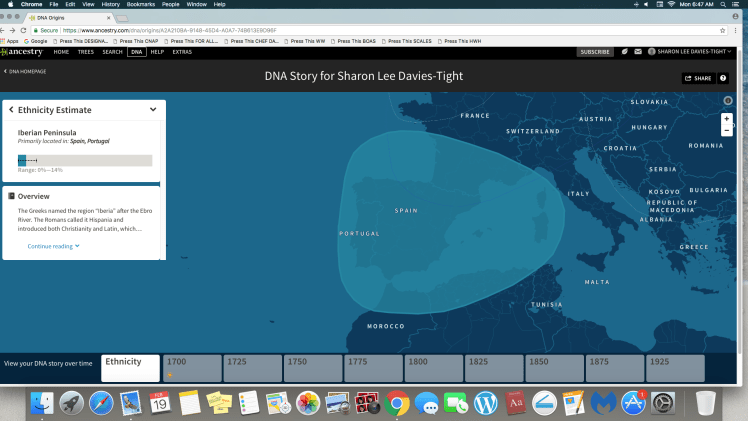The height and width of the screenshot is (421, 748).
Task: Click the map info icon
Action: [727, 100]
